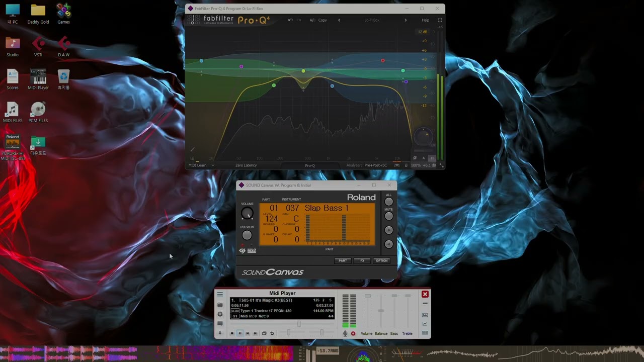Open the line graph view in Midi Player
This screenshot has height=362, width=644.
point(425,324)
